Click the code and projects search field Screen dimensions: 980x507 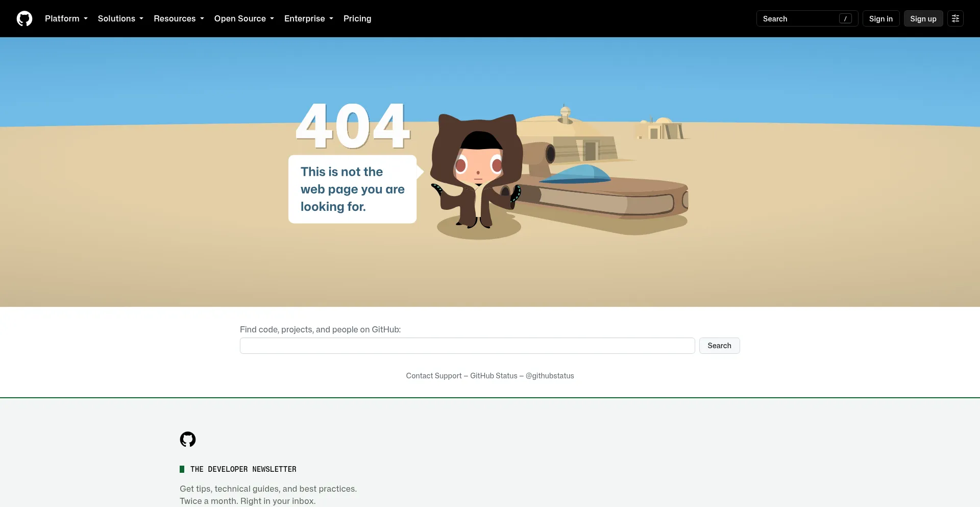click(468, 346)
